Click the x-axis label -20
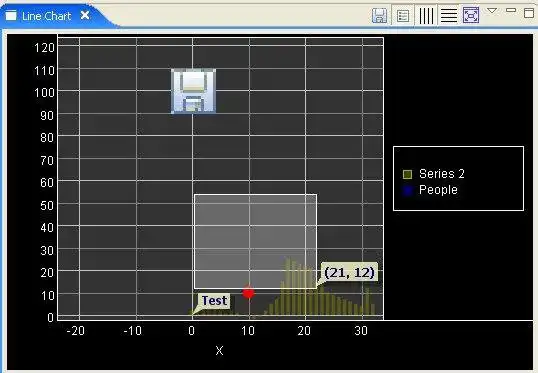This screenshot has width=538, height=373. [x=75, y=331]
